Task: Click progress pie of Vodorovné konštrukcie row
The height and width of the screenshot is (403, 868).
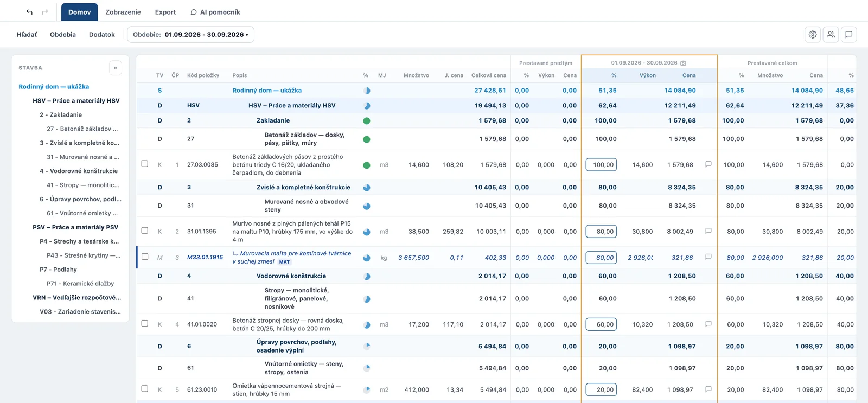Action: click(367, 277)
